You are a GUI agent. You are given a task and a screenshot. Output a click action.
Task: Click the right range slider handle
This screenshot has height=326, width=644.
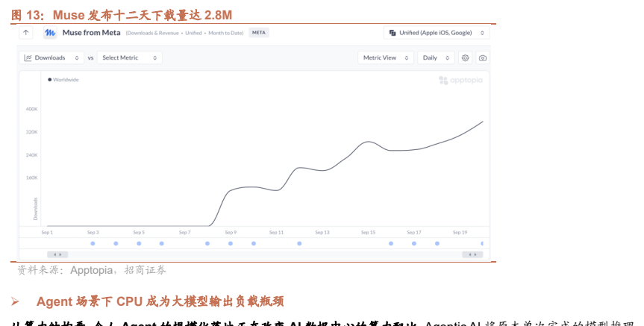(472, 254)
